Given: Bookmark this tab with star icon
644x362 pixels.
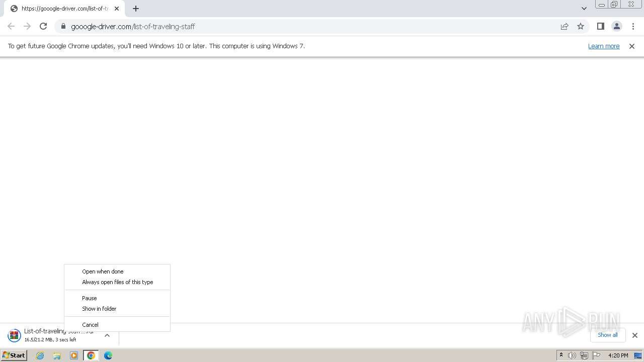Looking at the screenshot, I should coord(581,26).
